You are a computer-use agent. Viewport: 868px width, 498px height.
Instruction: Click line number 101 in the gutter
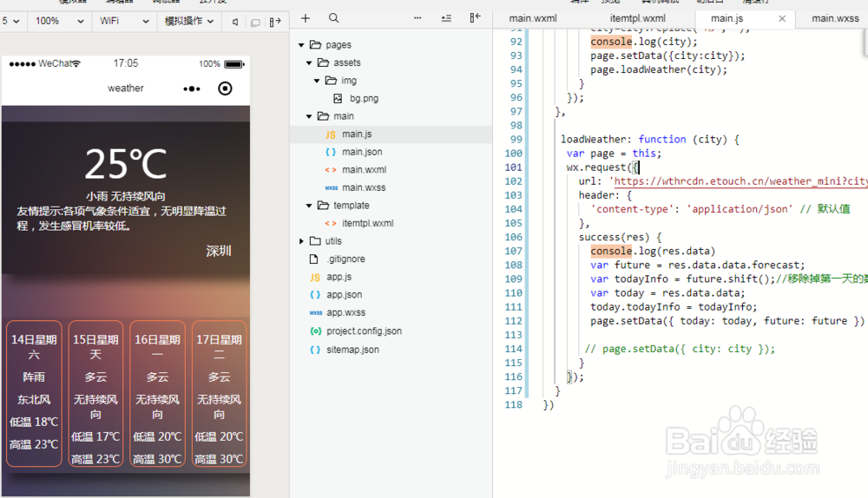tap(513, 167)
